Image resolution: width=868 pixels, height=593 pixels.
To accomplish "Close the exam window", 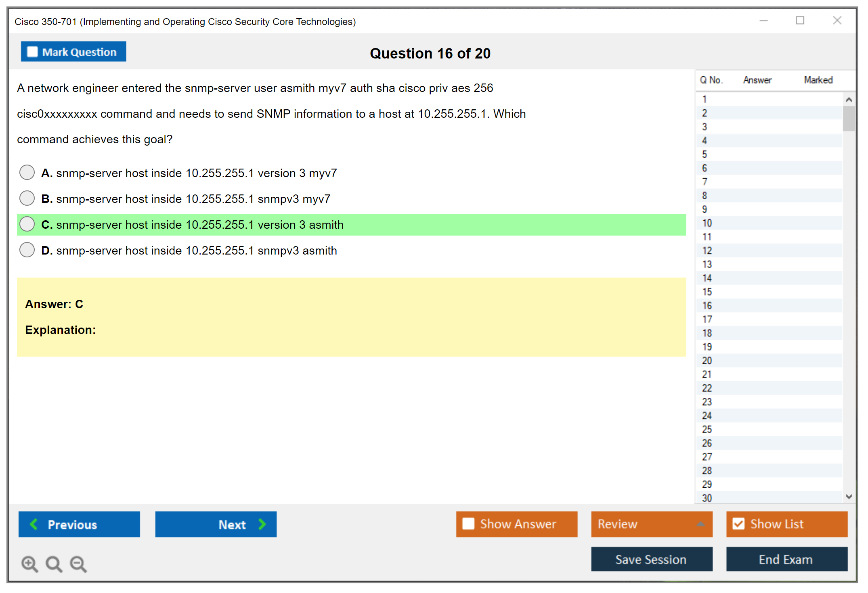I will [x=837, y=21].
